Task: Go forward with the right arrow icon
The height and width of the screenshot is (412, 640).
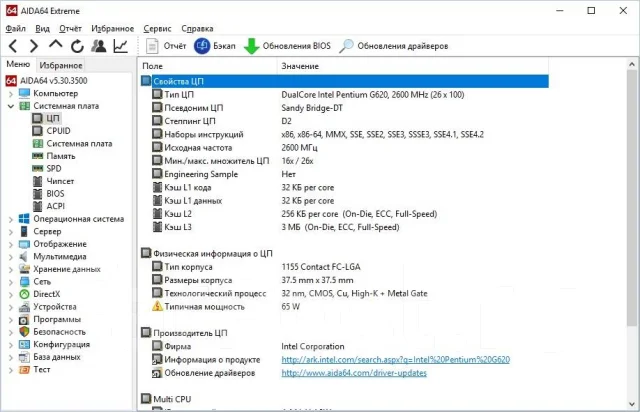Action: pos(34,46)
